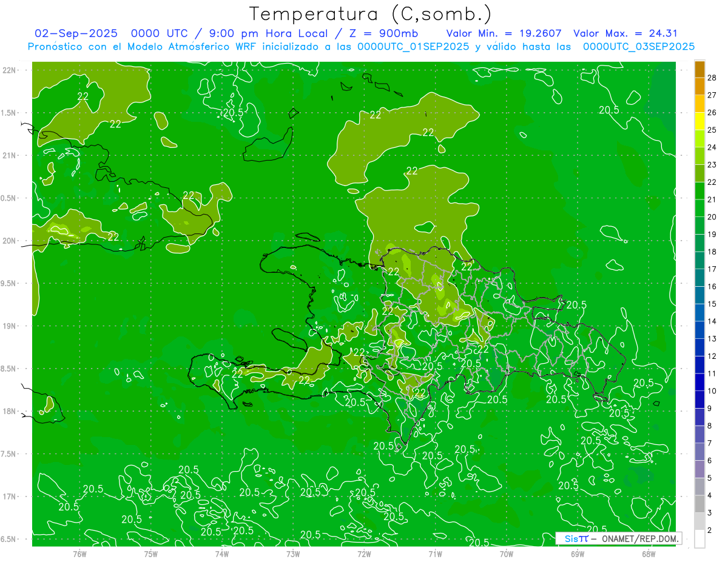Click the '73W' longitude axis label
The width and height of the screenshot is (728, 562).
(293, 554)
